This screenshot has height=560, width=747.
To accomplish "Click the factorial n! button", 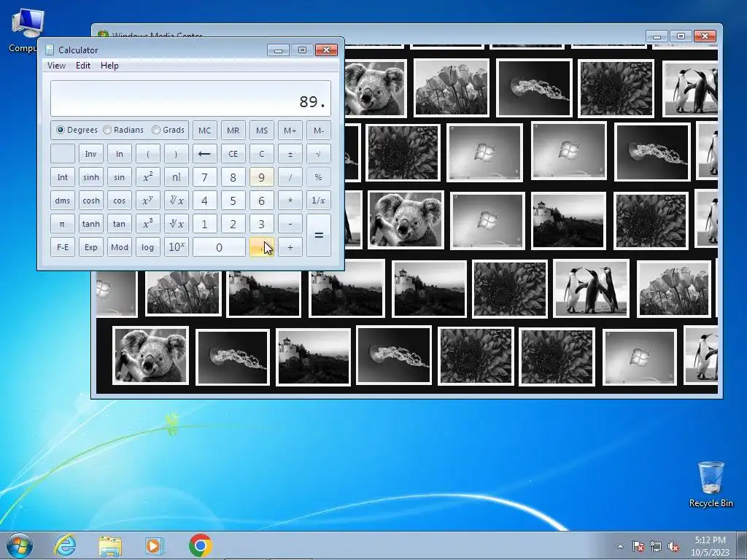I will (177, 177).
